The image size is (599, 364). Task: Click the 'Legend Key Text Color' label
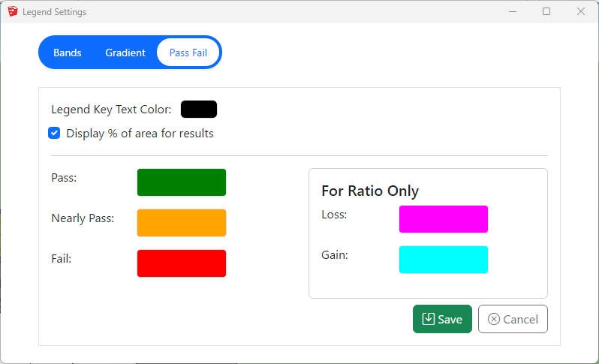(111, 110)
